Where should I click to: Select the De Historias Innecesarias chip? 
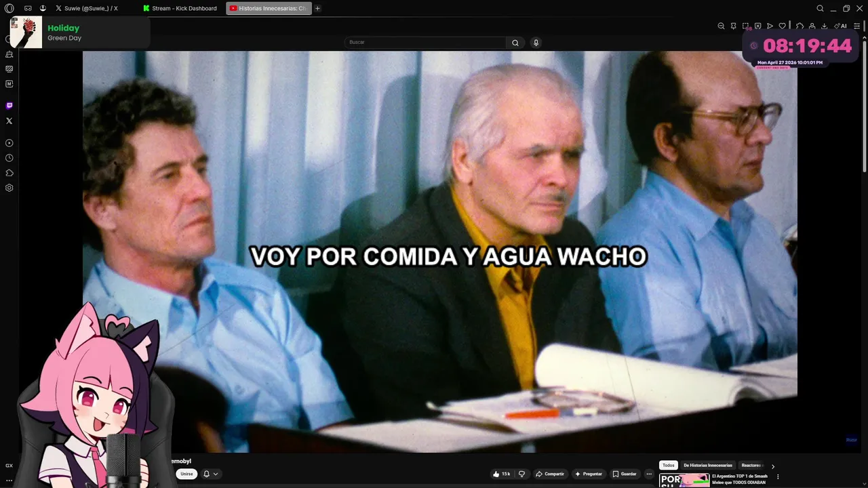708,466
